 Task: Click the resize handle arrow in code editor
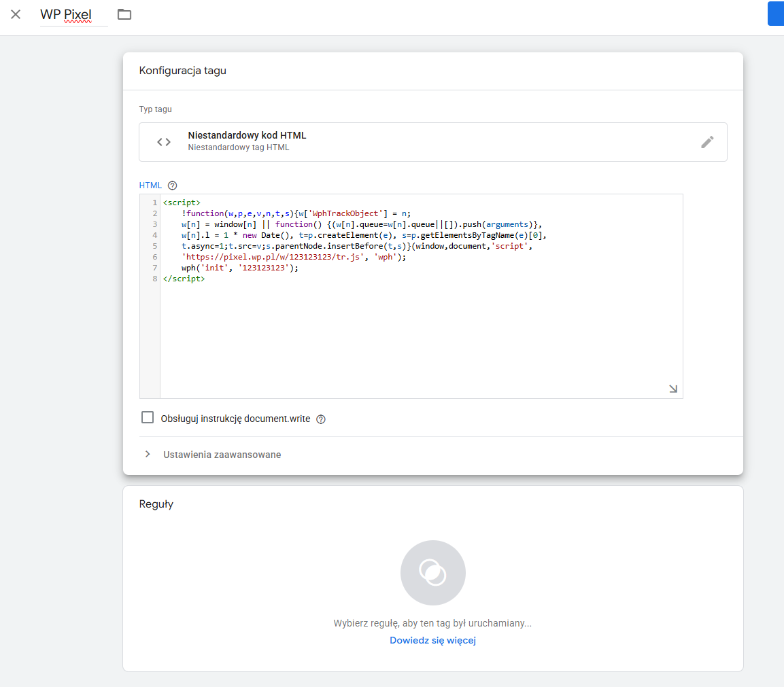click(673, 389)
